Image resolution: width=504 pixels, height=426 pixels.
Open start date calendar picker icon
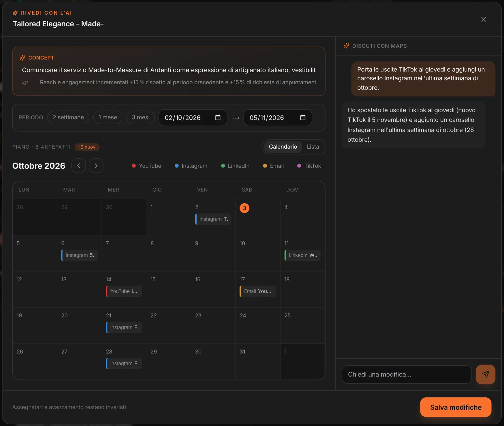pyautogui.click(x=218, y=117)
